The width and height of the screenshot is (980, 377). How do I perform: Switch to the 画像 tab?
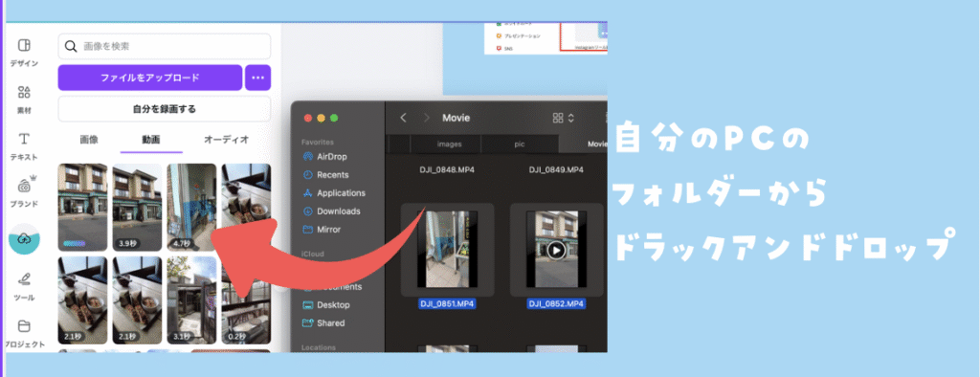(89, 140)
